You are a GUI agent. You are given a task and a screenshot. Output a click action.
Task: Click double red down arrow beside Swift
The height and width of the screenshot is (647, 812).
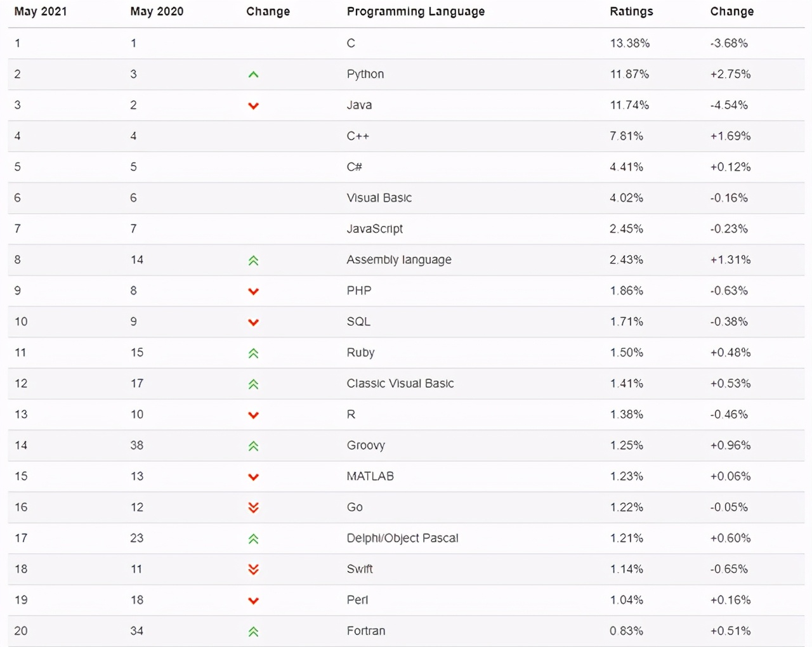(x=253, y=570)
